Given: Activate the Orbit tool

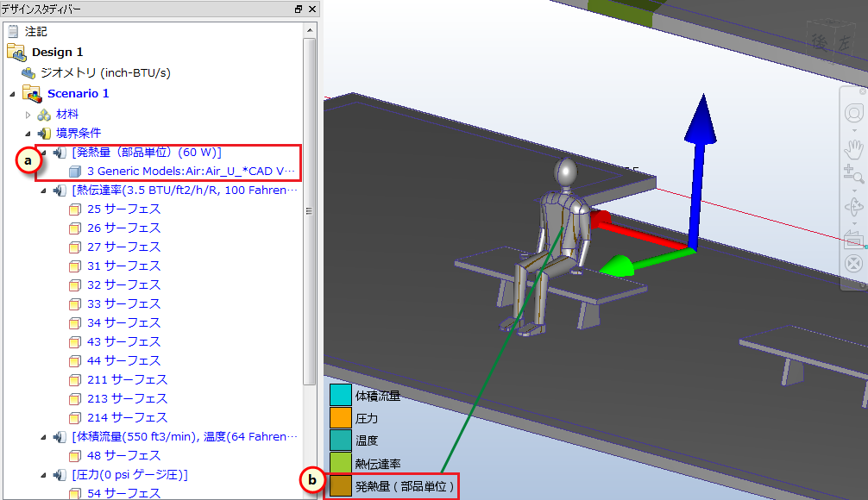Looking at the screenshot, I should (x=854, y=207).
